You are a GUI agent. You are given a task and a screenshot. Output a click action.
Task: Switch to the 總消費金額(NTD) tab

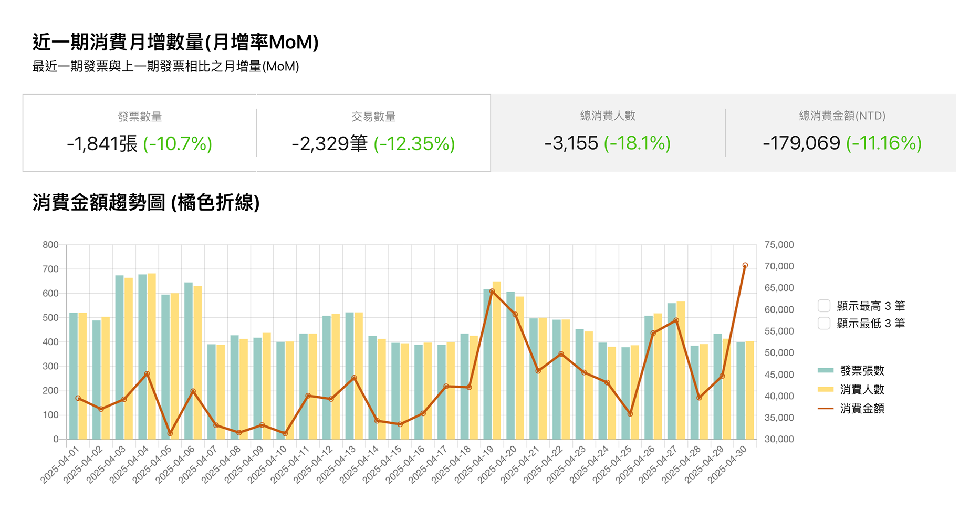[x=842, y=133]
